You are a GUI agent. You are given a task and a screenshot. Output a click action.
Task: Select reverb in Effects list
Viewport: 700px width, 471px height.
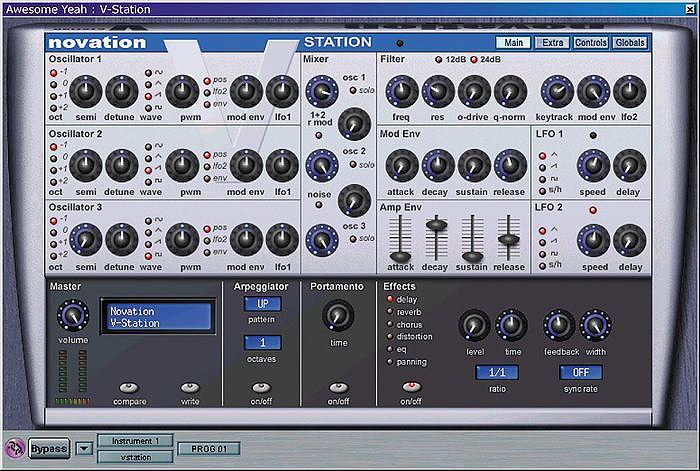[390, 312]
